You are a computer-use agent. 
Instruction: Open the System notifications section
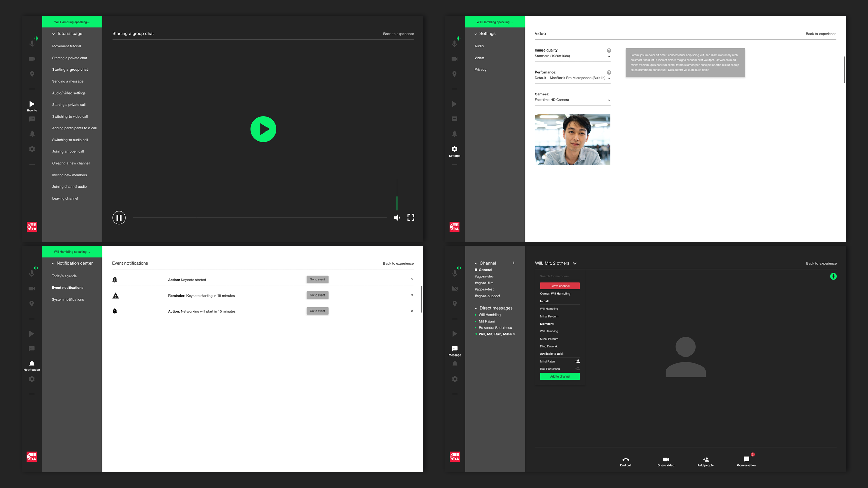(x=68, y=299)
